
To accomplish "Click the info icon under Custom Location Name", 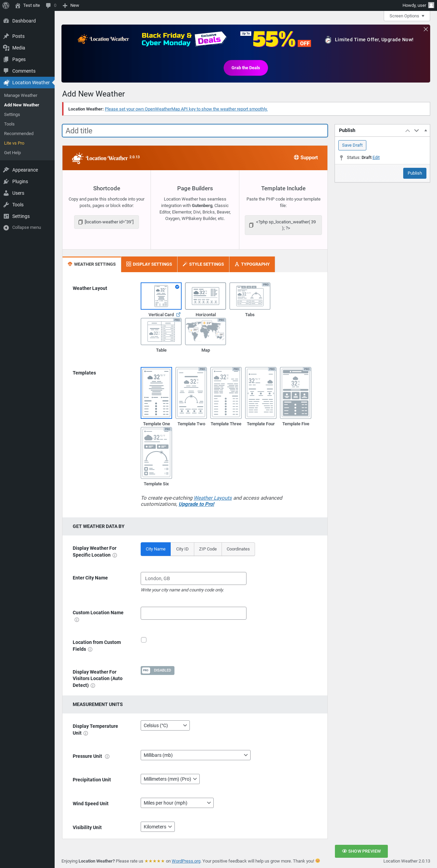I will (x=77, y=620).
